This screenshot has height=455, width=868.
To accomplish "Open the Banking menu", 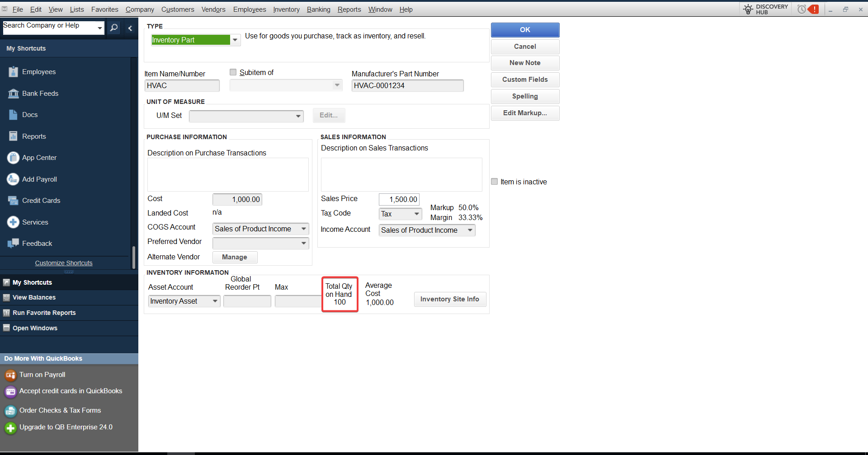I will tap(318, 9).
